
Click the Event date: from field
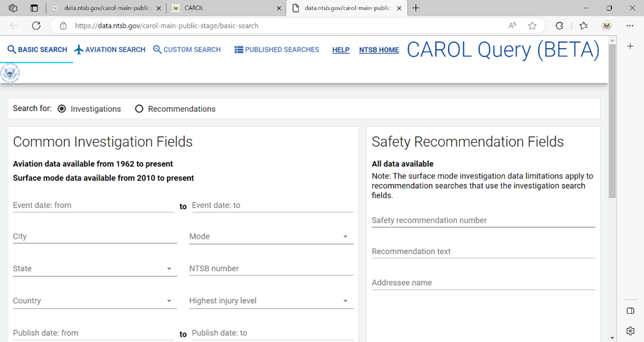tap(94, 205)
